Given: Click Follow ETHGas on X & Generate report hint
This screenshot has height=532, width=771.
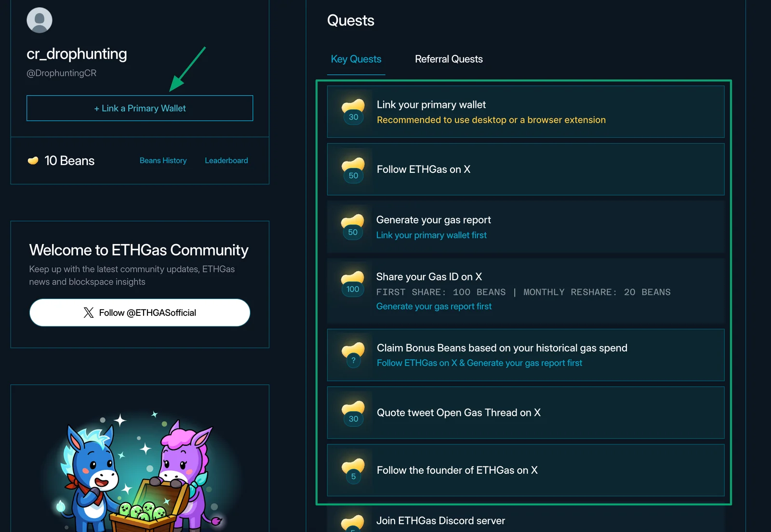Looking at the screenshot, I should 479,363.
